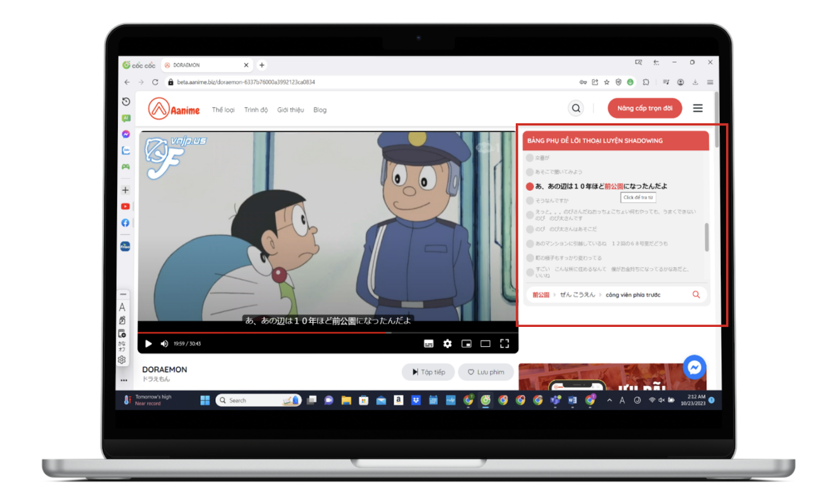The height and width of the screenshot is (504, 834).
Task: Reload the current page
Action: pos(155,82)
